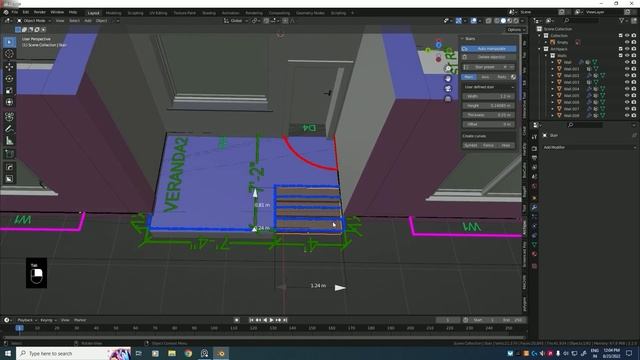Select the Annotate pencil tool
Screen dimensions: 640x360
pyautogui.click(x=9, y=129)
